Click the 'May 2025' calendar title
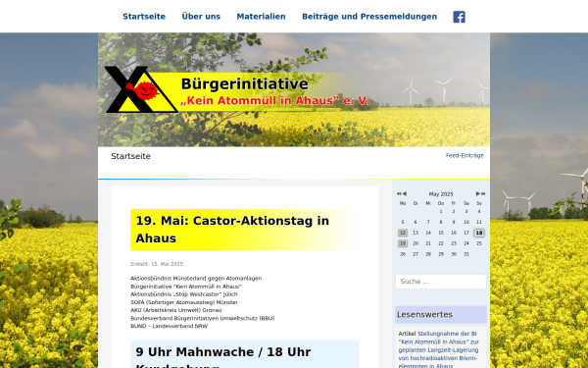This screenshot has height=368, width=588. [x=441, y=194]
